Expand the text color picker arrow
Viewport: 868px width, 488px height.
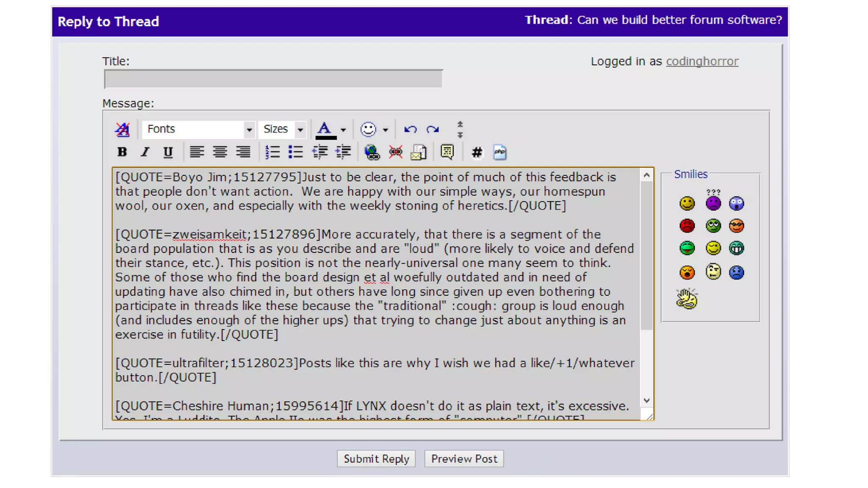(x=343, y=130)
